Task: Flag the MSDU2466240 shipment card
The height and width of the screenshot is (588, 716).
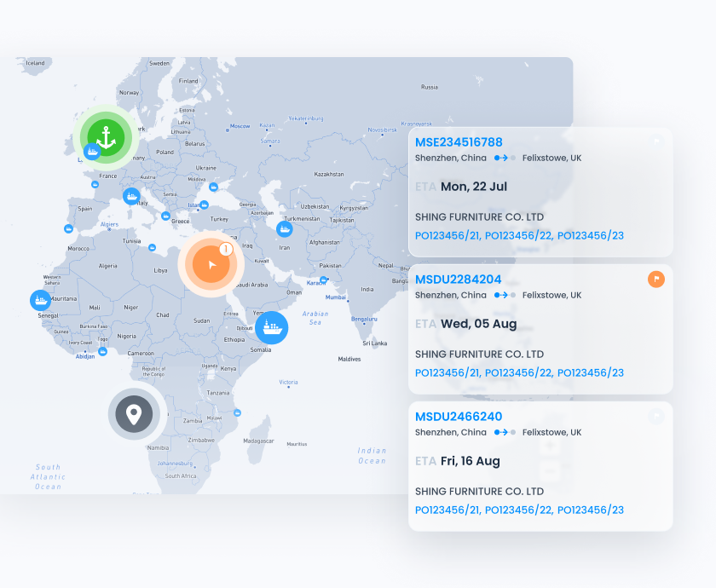Action: tap(655, 416)
